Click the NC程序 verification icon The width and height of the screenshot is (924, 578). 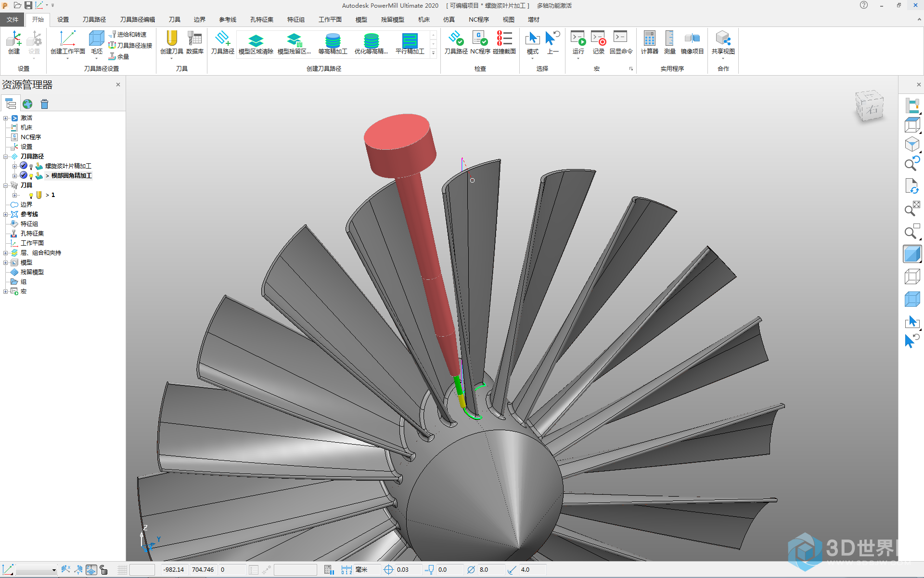coord(480,39)
